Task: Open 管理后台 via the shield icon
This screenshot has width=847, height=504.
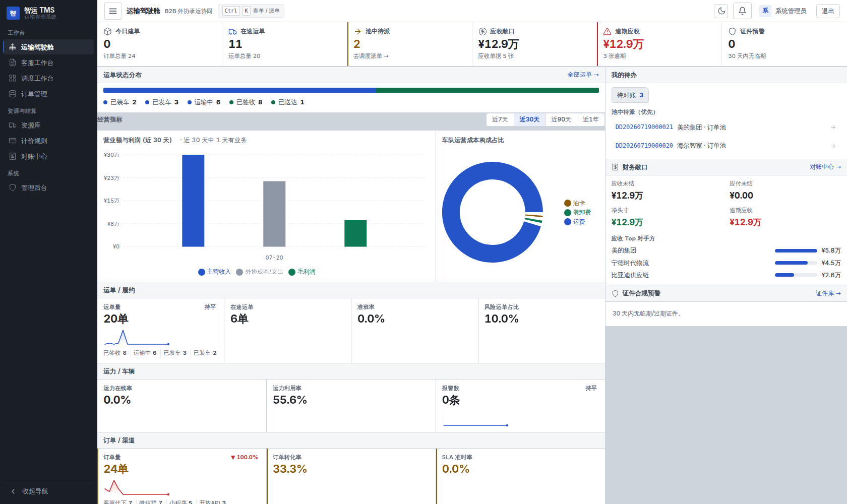Action: coord(13,187)
